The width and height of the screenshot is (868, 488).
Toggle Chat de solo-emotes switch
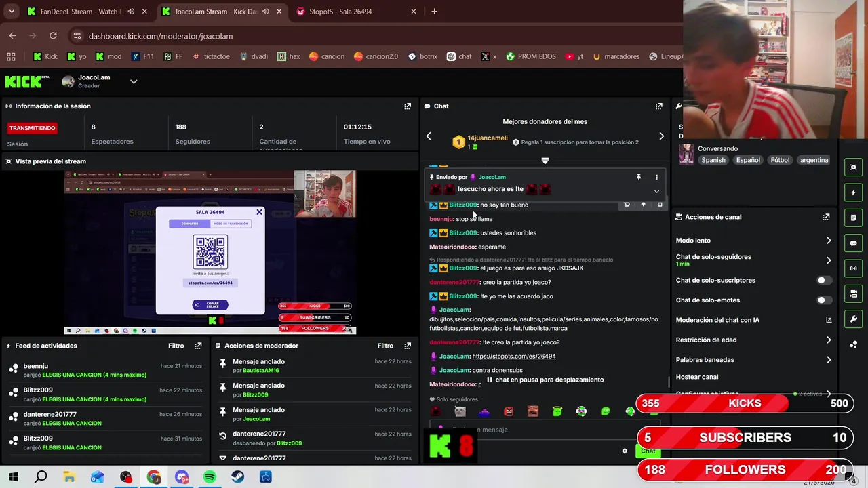[x=824, y=300]
